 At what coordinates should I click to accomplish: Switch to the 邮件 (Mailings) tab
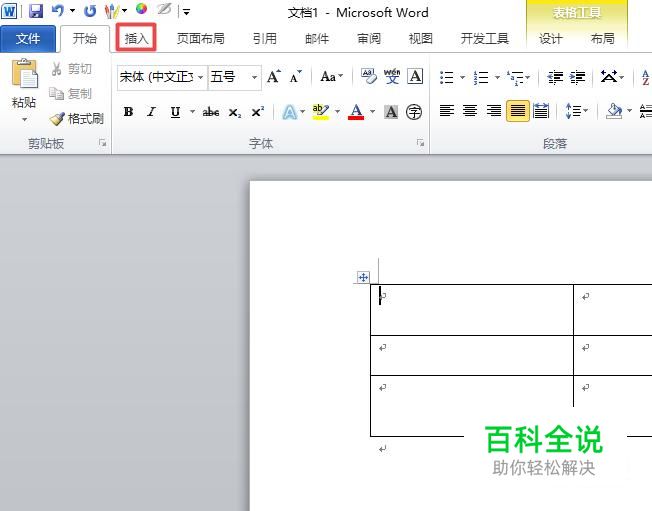coord(317,39)
